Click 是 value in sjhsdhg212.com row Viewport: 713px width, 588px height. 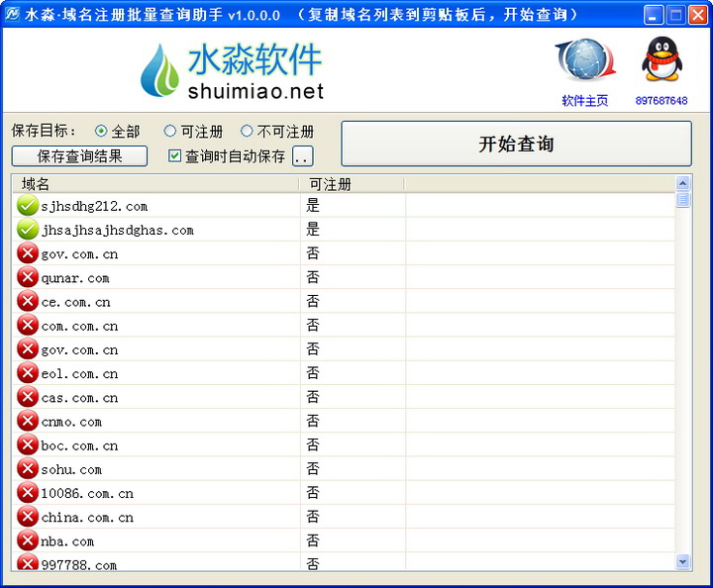click(x=313, y=205)
